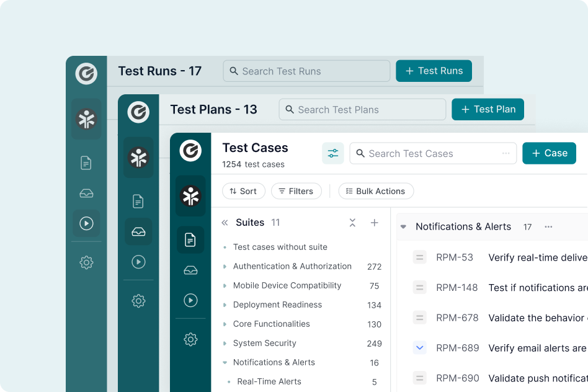This screenshot has width=588, height=392.
Task: Select the play icon in Test Runs sidebar
Action: [x=86, y=223]
